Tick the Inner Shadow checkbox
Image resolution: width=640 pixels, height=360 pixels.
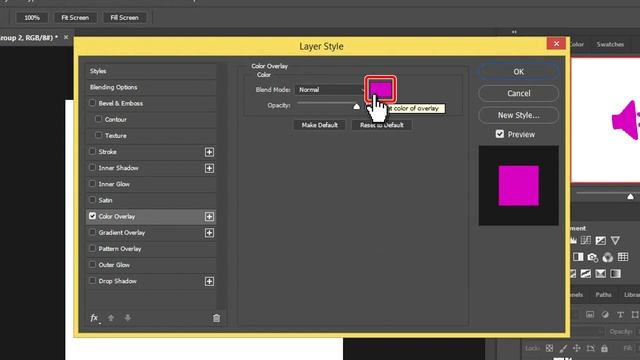pyautogui.click(x=92, y=167)
